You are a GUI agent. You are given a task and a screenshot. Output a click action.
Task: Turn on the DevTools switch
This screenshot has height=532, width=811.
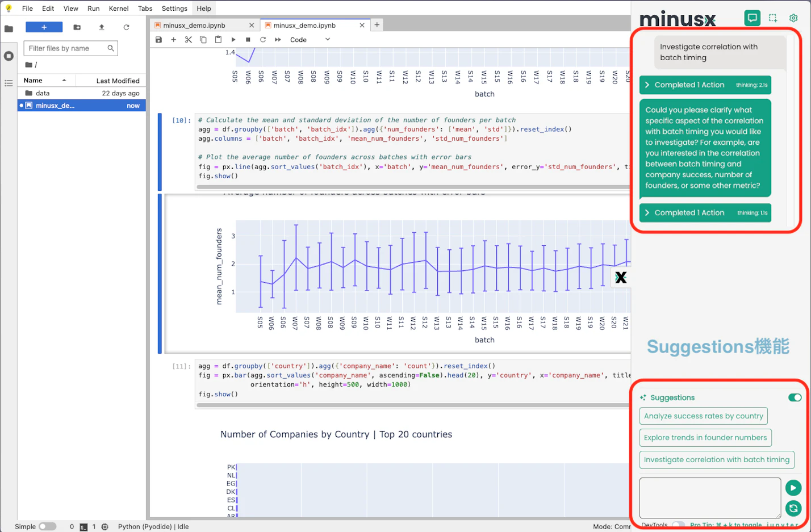click(x=678, y=525)
